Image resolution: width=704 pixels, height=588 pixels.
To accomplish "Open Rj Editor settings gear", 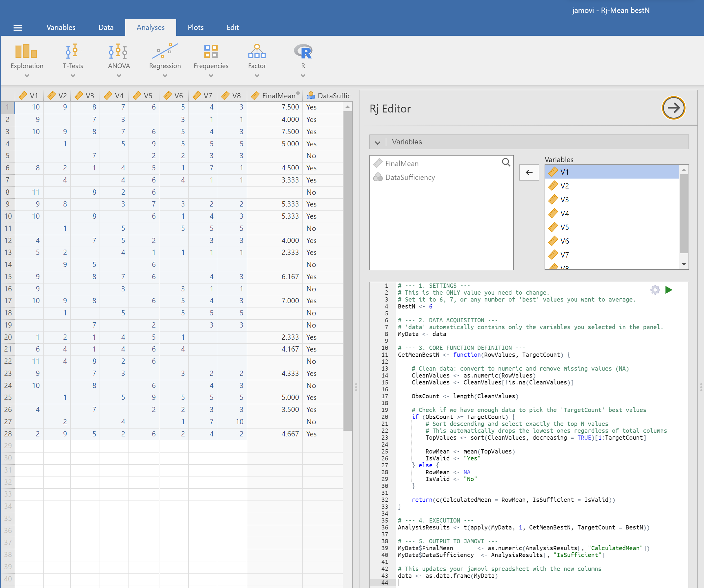I will [655, 290].
